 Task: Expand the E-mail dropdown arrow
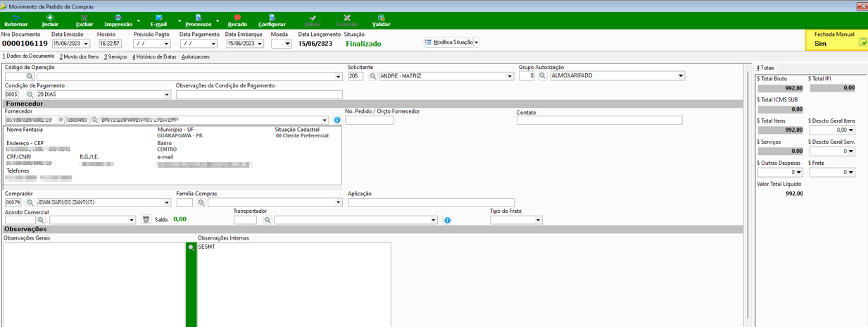coord(180,21)
